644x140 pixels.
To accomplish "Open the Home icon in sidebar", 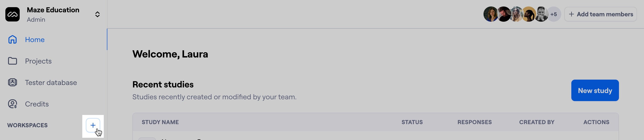I will [13, 40].
